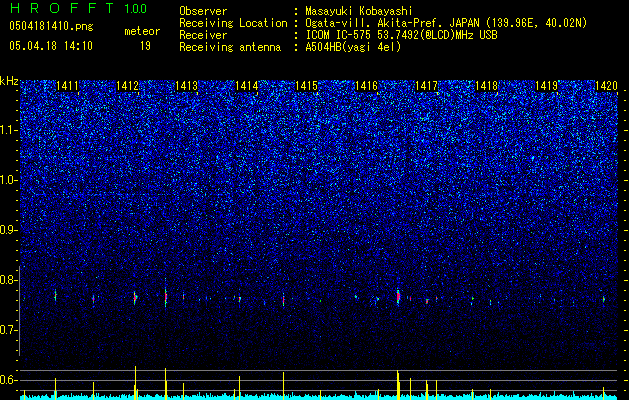Click the "Receiving antenna" label

230,47
